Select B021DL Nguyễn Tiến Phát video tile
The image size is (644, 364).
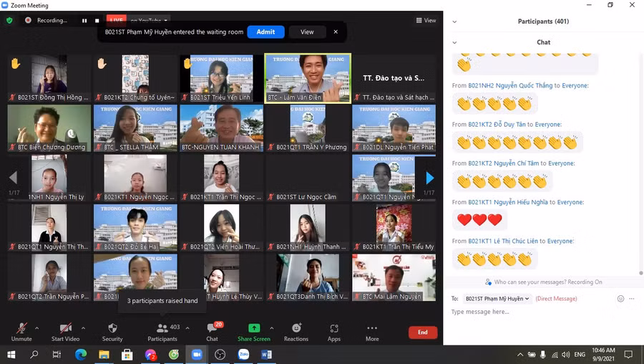pyautogui.click(x=394, y=128)
